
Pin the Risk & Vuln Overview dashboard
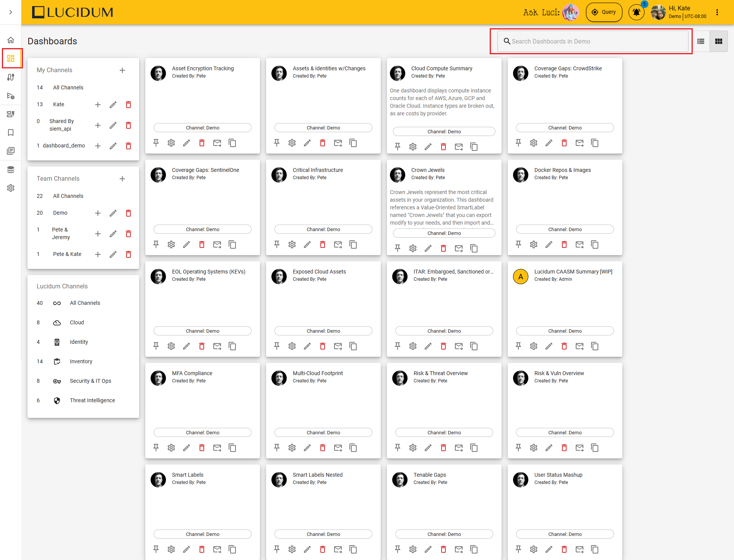[x=518, y=448]
